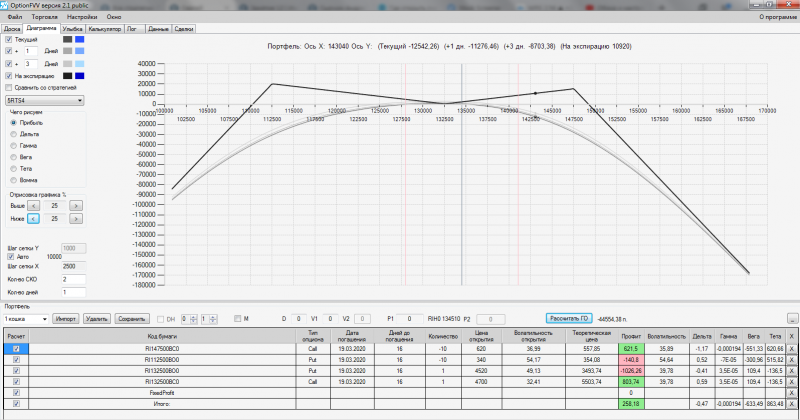Decrease the Выше graph range with left arrow
The width and height of the screenshot is (800, 420).
[33, 206]
